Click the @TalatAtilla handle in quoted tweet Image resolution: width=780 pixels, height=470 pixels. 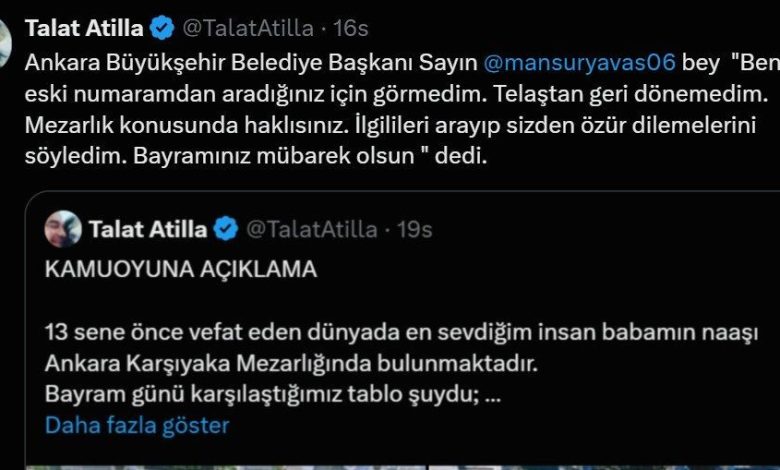pyautogui.click(x=310, y=229)
